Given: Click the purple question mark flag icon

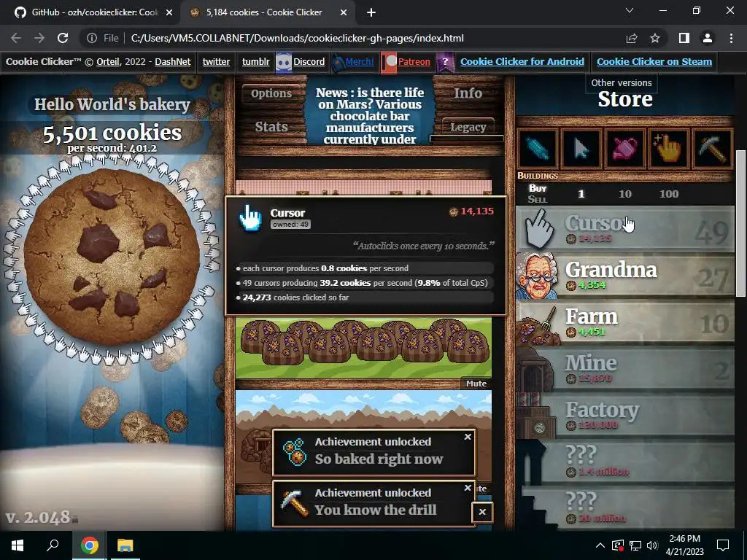Looking at the screenshot, I should tap(445, 63).
